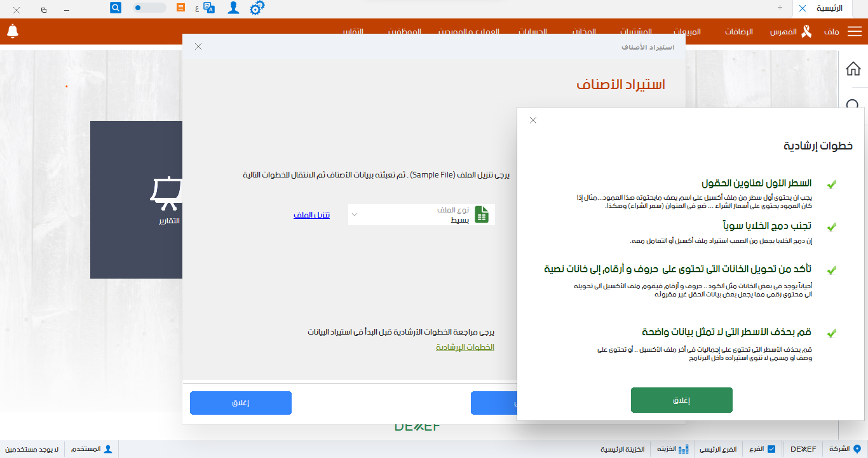Image resolution: width=868 pixels, height=458 pixels.
Task: Click the home icon in sidebar
Action: point(853,69)
